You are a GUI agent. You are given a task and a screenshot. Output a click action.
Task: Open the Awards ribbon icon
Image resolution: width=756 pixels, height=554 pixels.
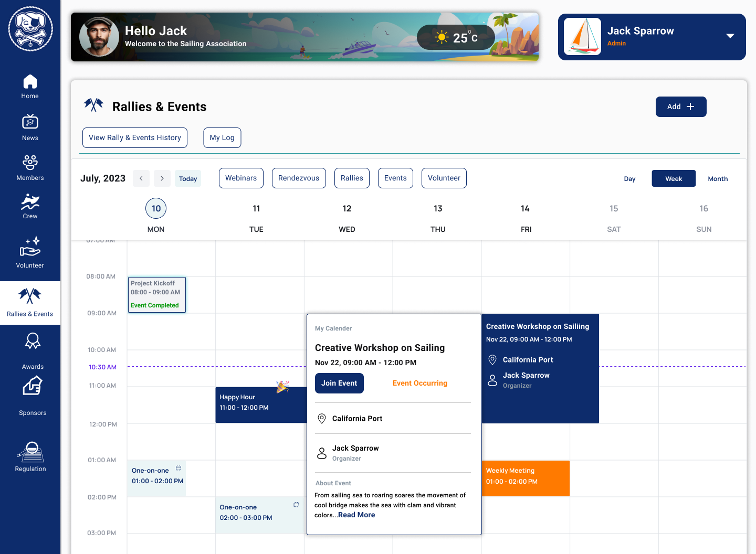33,342
